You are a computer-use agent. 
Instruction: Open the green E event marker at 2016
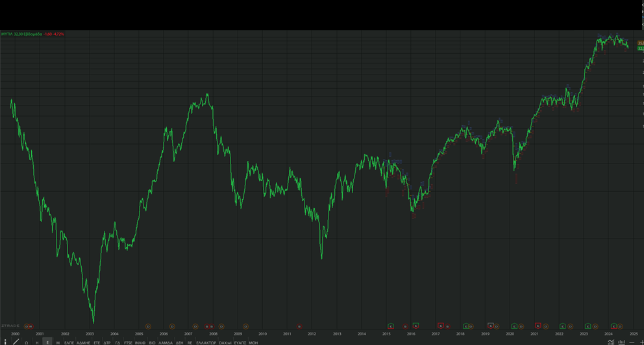coord(415,326)
